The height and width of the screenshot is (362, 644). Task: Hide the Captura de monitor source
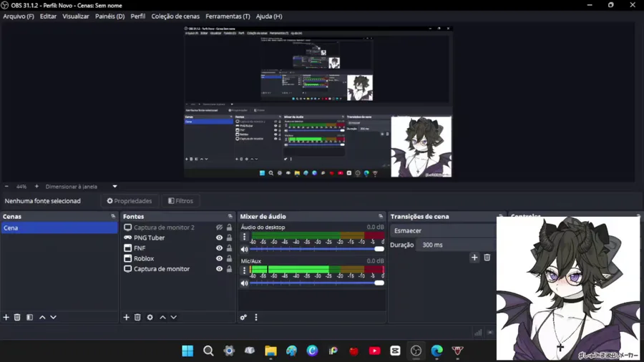pyautogui.click(x=220, y=269)
